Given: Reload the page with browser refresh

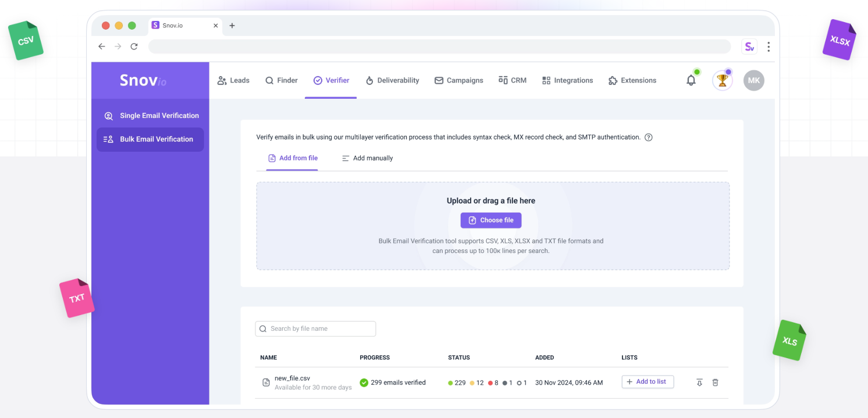Looking at the screenshot, I should (x=134, y=47).
